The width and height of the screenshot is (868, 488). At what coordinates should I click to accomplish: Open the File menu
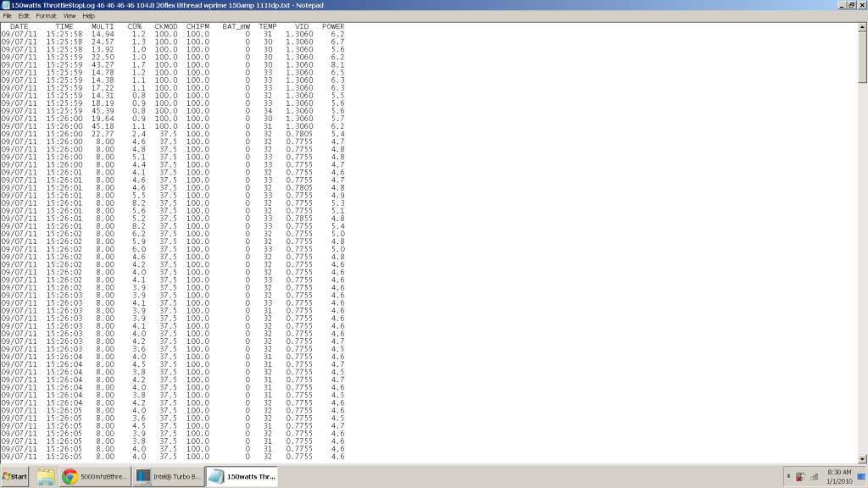coord(7,16)
